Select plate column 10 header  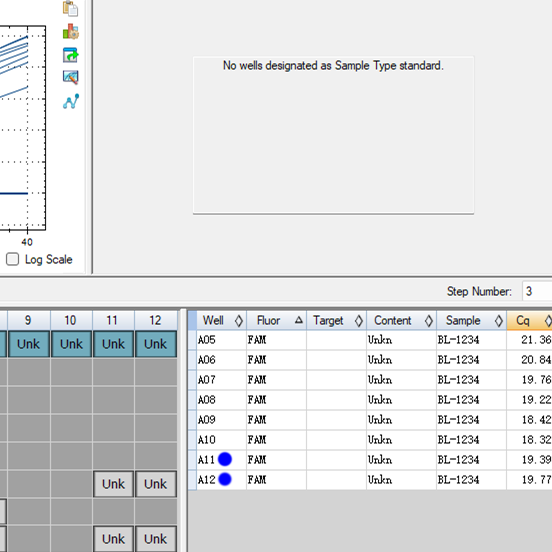pos(71,320)
